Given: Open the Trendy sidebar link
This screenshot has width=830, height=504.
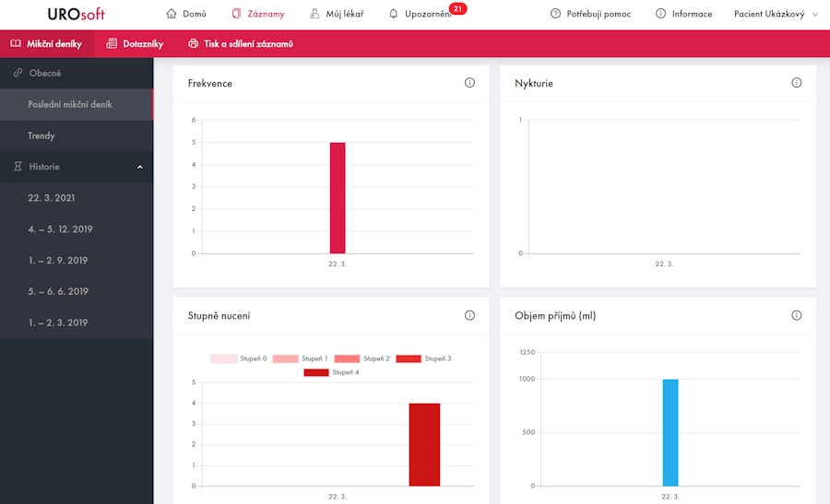Looking at the screenshot, I should pos(41,135).
